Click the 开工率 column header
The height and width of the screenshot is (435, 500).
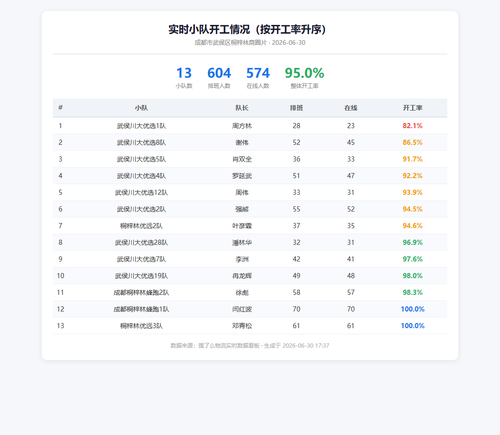click(413, 108)
